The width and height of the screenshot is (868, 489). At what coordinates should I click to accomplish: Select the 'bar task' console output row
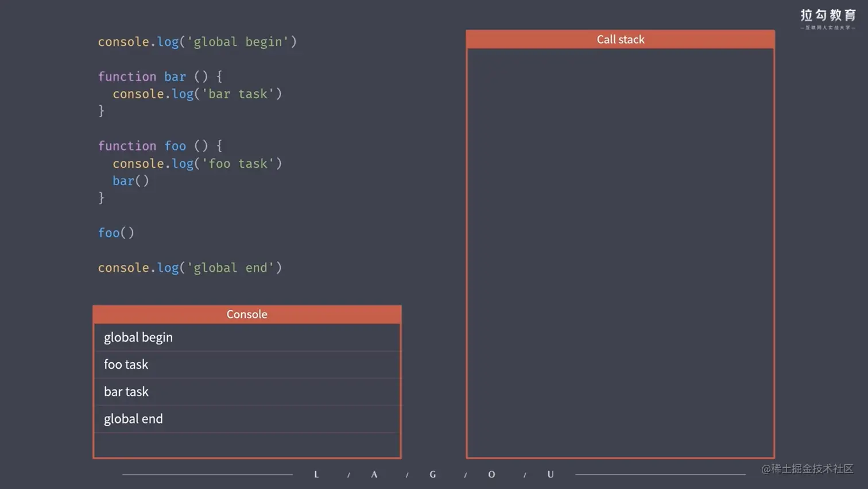click(x=247, y=392)
